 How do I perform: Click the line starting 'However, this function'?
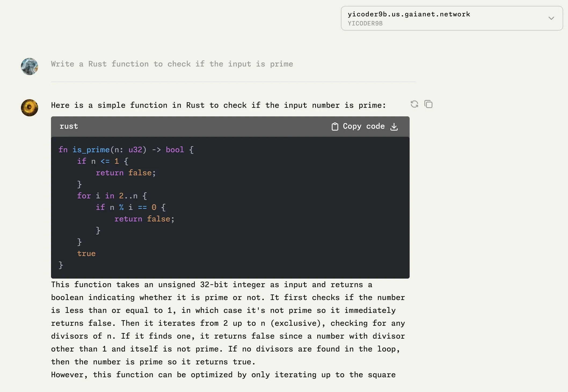[223, 375]
